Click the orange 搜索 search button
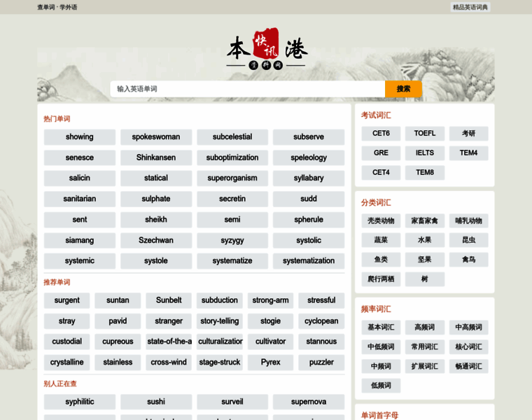 coord(403,89)
